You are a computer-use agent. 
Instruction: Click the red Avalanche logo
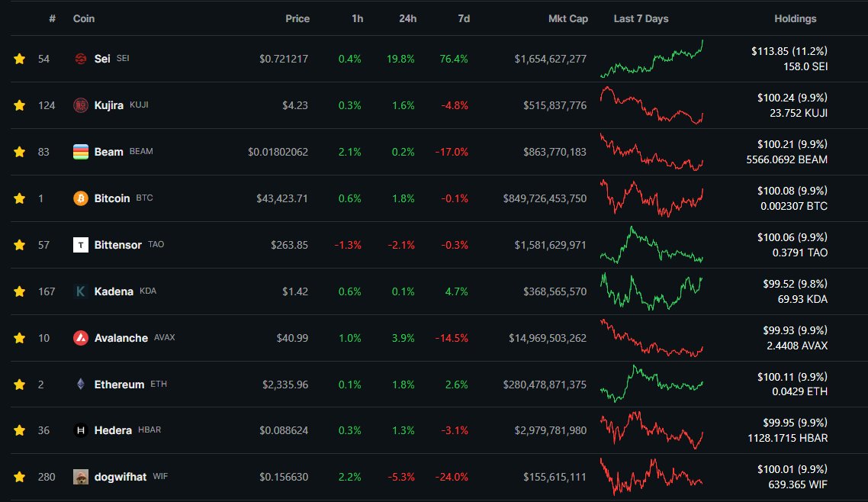[81, 338]
